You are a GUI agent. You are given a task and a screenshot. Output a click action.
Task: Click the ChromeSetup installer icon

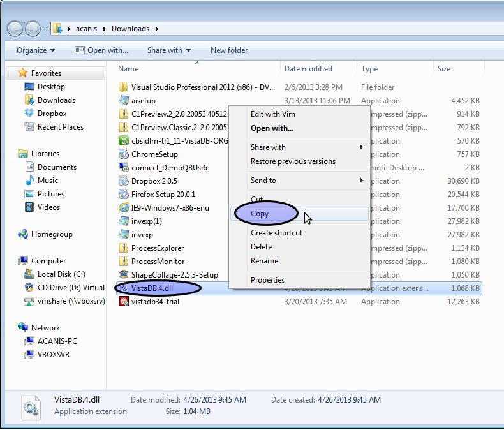(123, 154)
